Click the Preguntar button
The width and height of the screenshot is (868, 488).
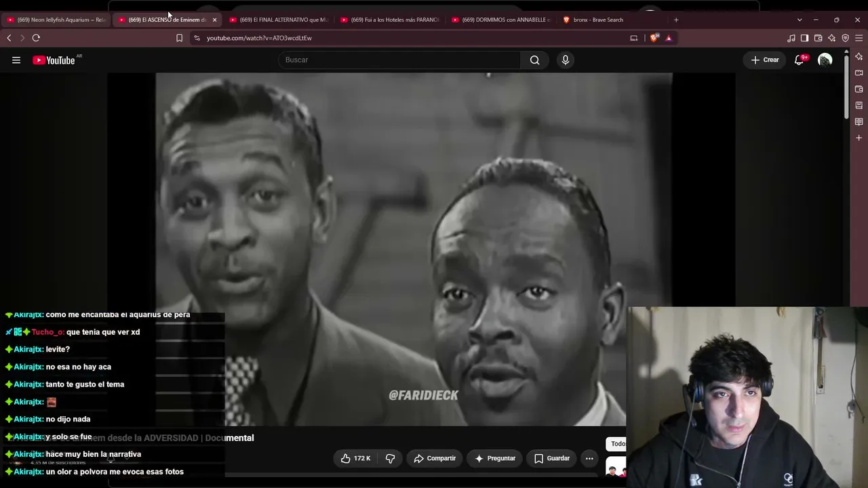click(494, 459)
